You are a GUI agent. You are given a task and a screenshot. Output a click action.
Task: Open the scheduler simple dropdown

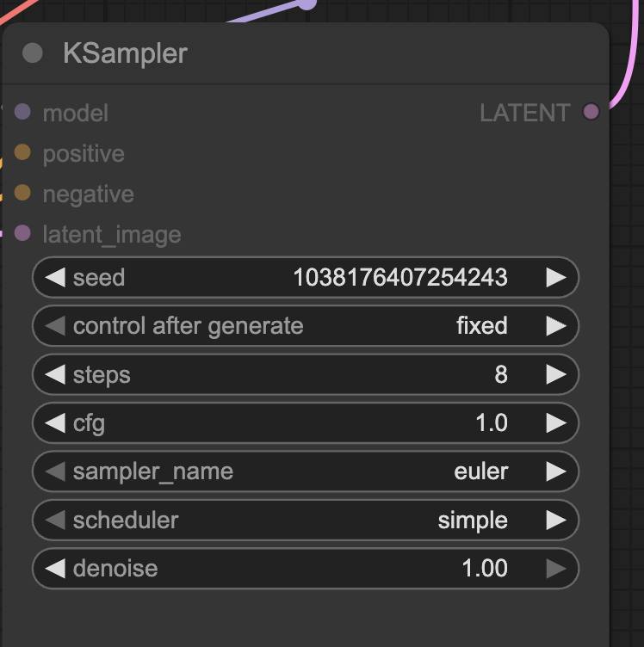click(x=306, y=520)
